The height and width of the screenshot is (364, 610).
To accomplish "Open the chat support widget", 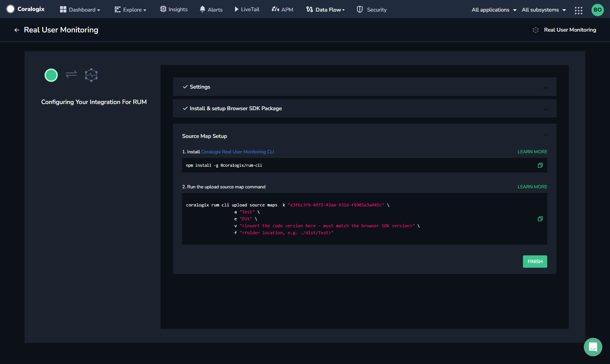I will click(x=593, y=347).
